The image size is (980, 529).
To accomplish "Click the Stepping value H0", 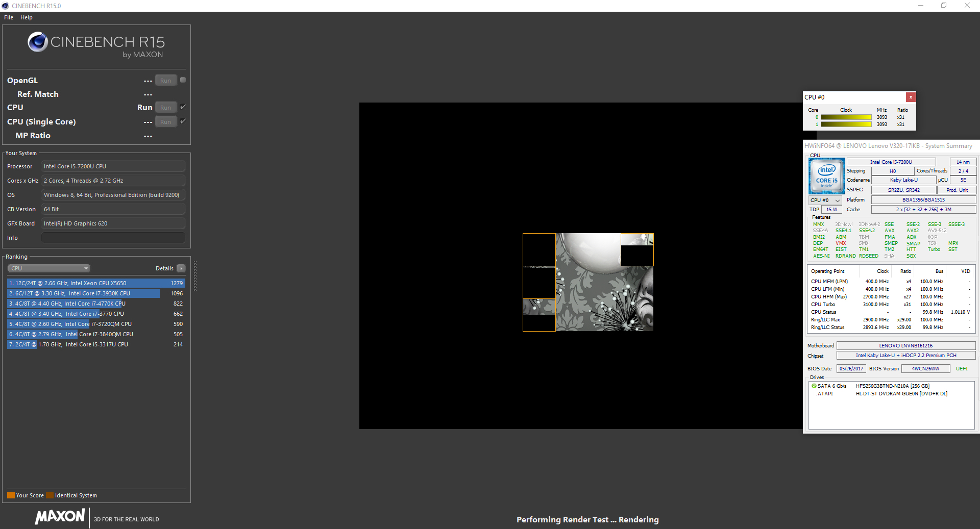I will [x=893, y=171].
